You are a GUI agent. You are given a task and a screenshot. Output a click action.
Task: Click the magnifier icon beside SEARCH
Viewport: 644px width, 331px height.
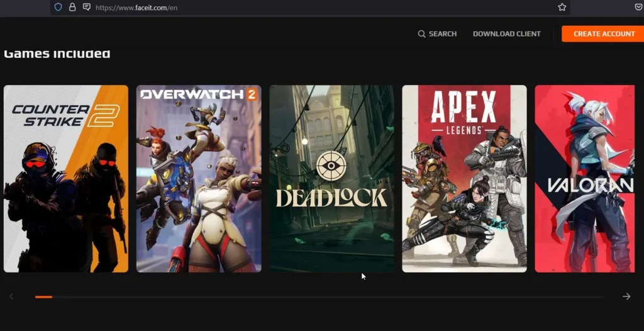click(421, 34)
